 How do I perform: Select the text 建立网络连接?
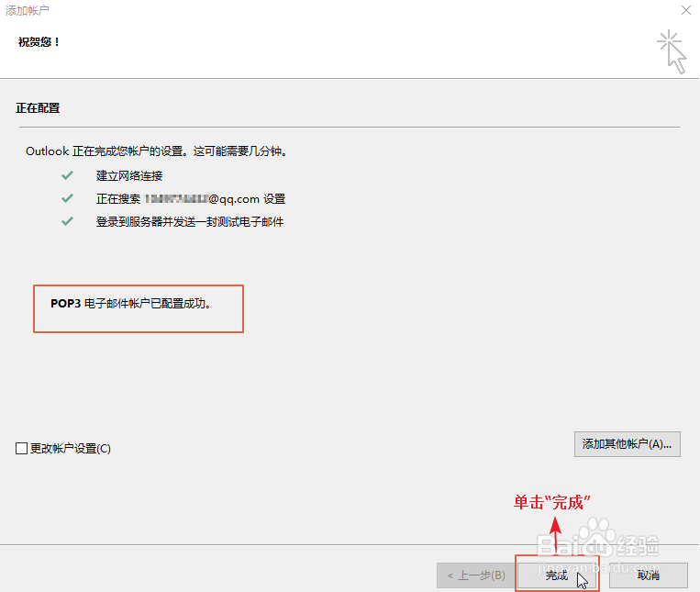[x=129, y=176]
